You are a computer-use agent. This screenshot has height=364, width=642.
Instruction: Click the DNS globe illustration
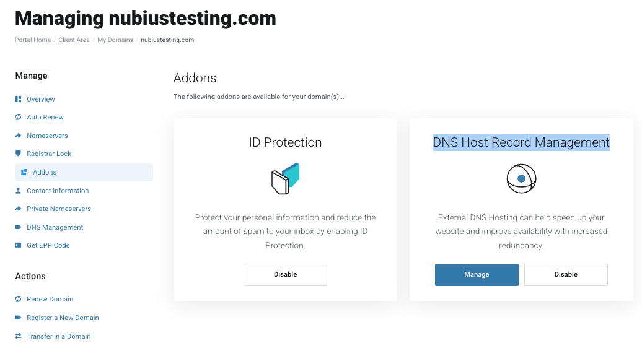click(x=521, y=179)
